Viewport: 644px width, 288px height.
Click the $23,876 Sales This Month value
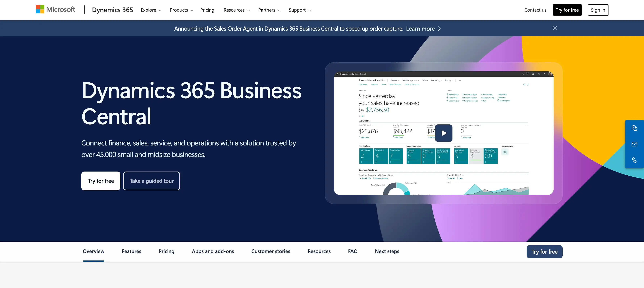pos(368,131)
